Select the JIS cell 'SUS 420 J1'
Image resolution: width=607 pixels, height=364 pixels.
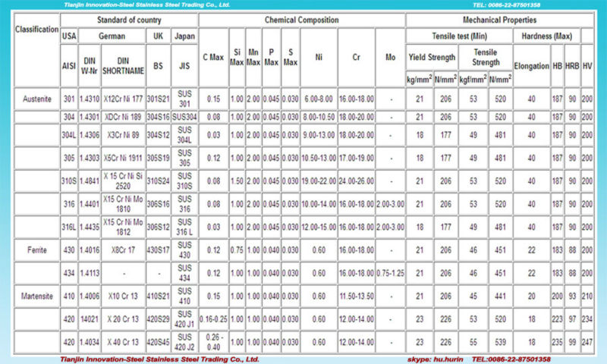tap(184, 319)
